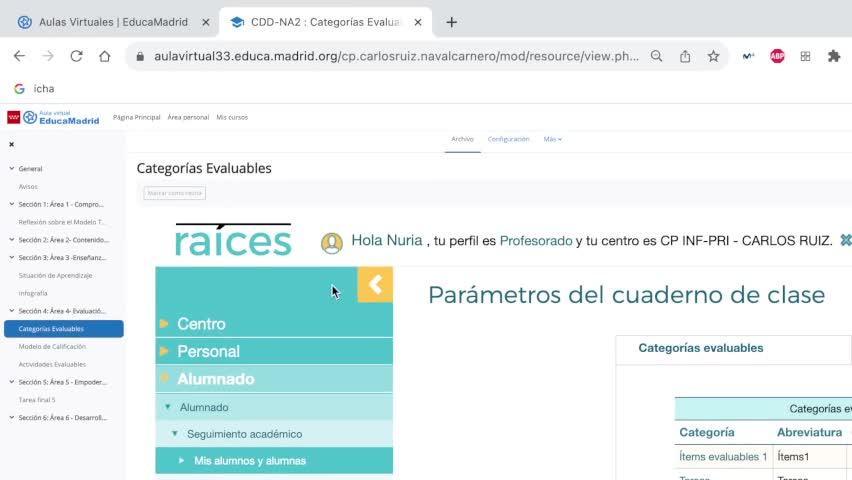Click the Nuria user name link
This screenshot has height=480, width=852.
click(386, 240)
